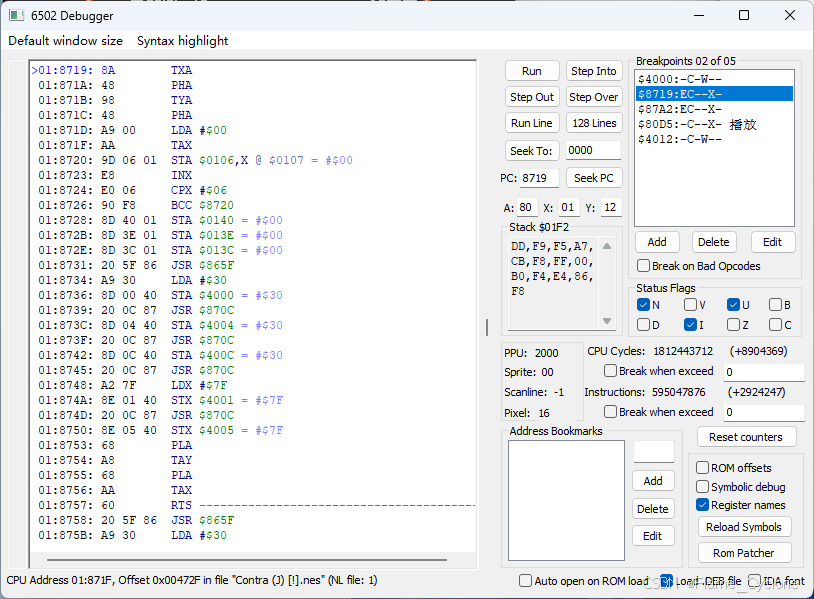Click the Rom Patcher button
Image resolution: width=814 pixels, height=599 pixels.
click(744, 553)
